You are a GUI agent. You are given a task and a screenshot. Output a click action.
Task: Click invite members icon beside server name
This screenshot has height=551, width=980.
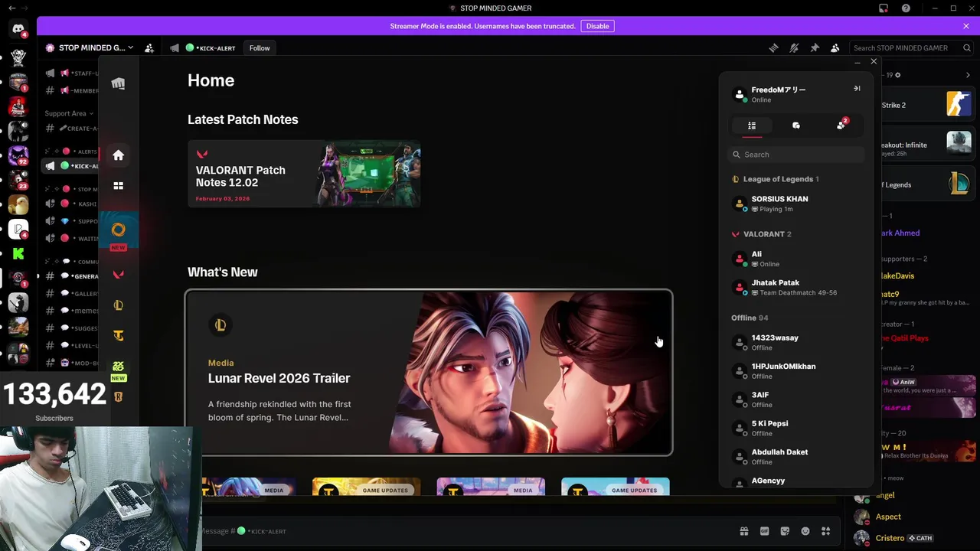point(149,47)
